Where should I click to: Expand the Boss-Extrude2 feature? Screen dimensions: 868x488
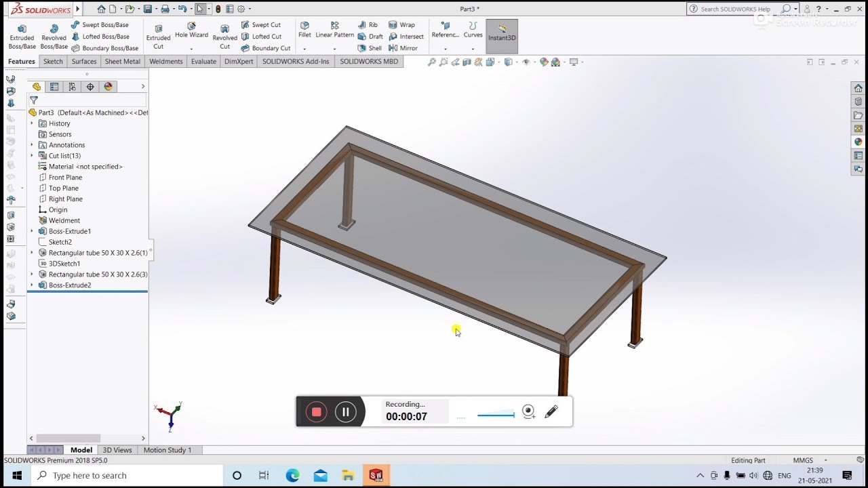(x=32, y=285)
